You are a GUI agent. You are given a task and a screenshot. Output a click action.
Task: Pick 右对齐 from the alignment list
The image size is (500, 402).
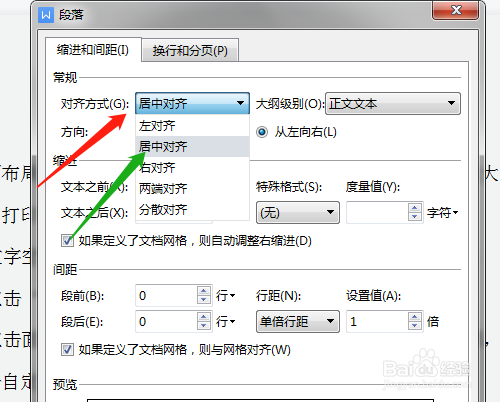click(192, 168)
